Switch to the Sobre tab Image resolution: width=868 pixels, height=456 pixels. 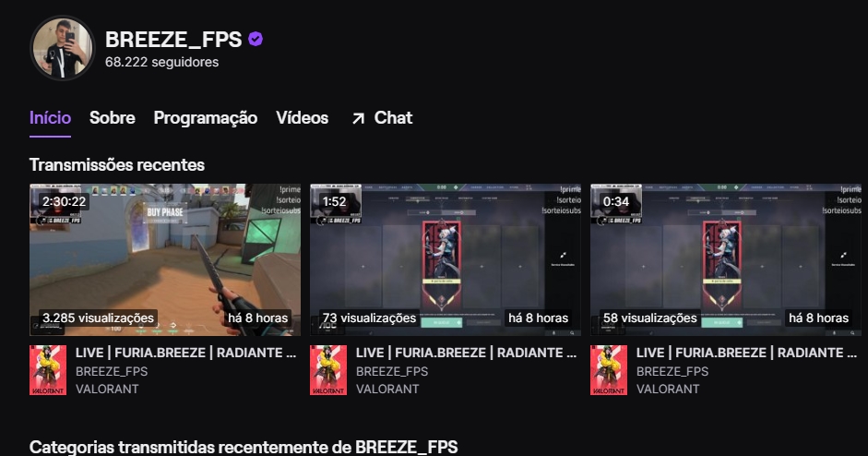[113, 118]
